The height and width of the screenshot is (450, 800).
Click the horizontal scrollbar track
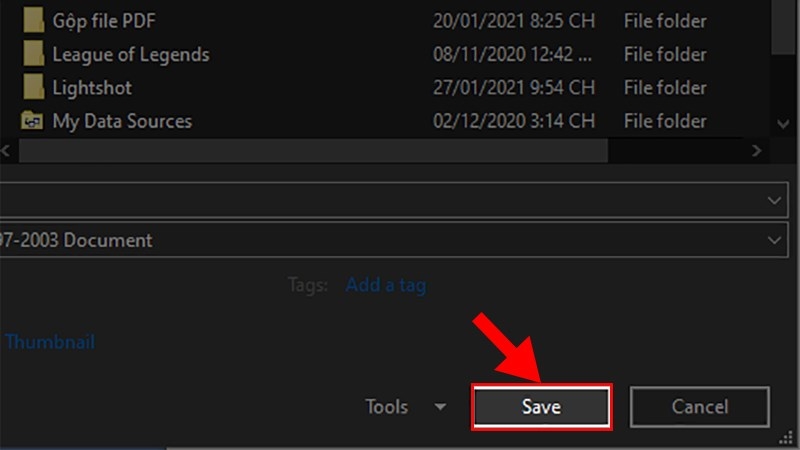pos(680,150)
